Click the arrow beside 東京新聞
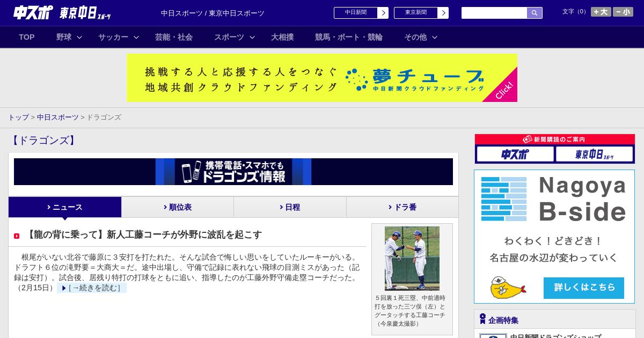Image resolution: width=644 pixels, height=338 pixels. [443, 13]
